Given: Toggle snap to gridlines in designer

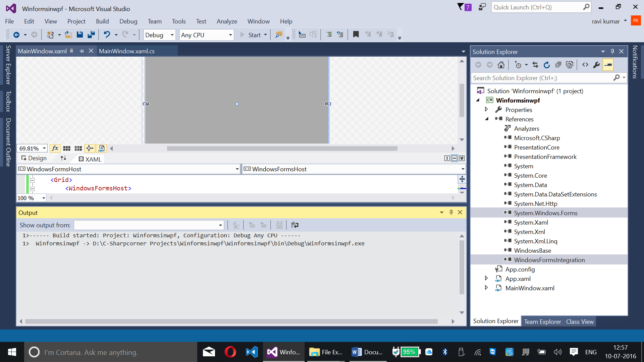Looking at the screenshot, I should pos(78,148).
